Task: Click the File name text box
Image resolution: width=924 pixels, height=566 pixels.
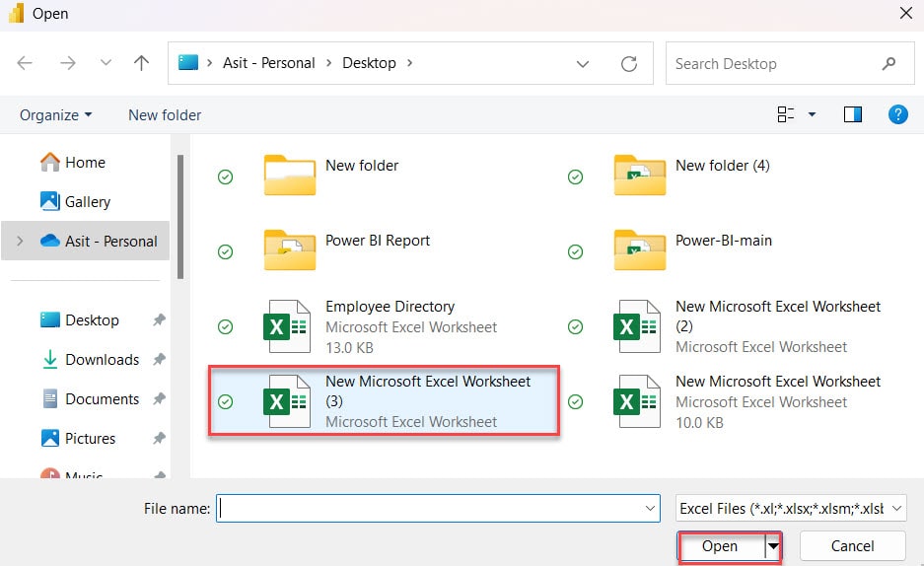Action: 439,508
